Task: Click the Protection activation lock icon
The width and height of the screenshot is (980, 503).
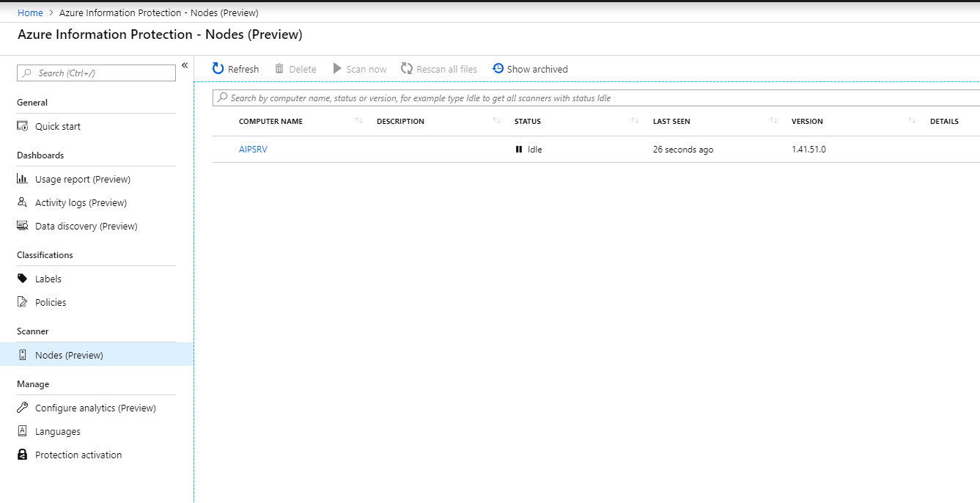Action: (x=23, y=455)
